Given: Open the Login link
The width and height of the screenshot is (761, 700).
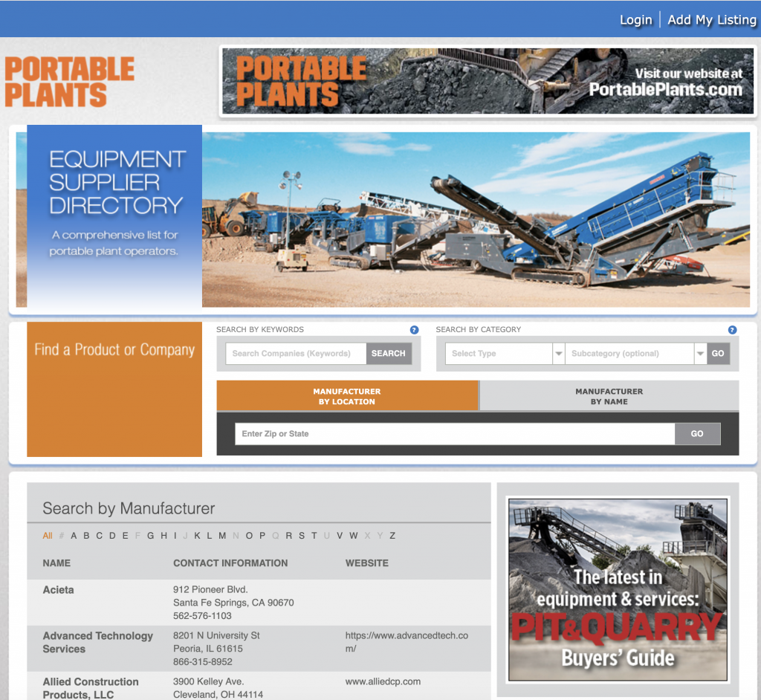Looking at the screenshot, I should click(x=635, y=20).
